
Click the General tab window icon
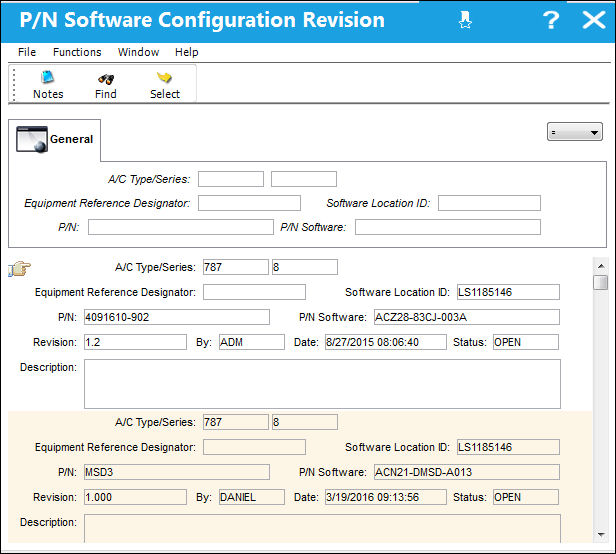pyautogui.click(x=32, y=139)
